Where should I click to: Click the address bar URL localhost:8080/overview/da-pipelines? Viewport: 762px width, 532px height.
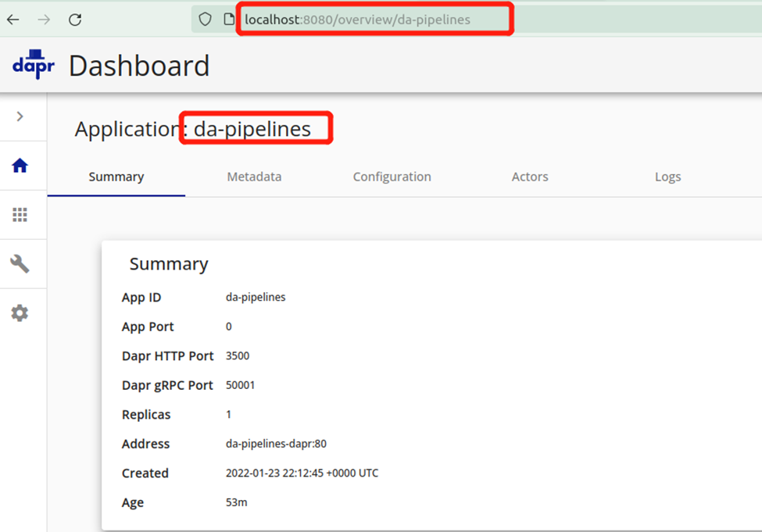point(358,20)
